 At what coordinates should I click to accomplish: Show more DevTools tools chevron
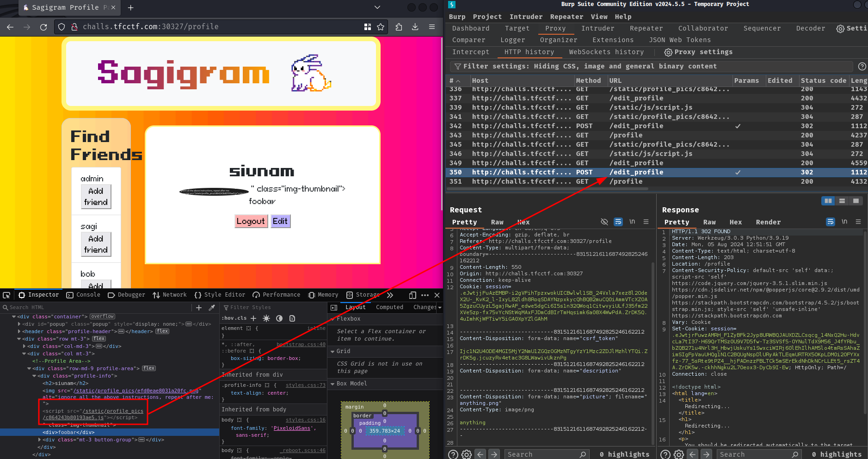tap(390, 295)
